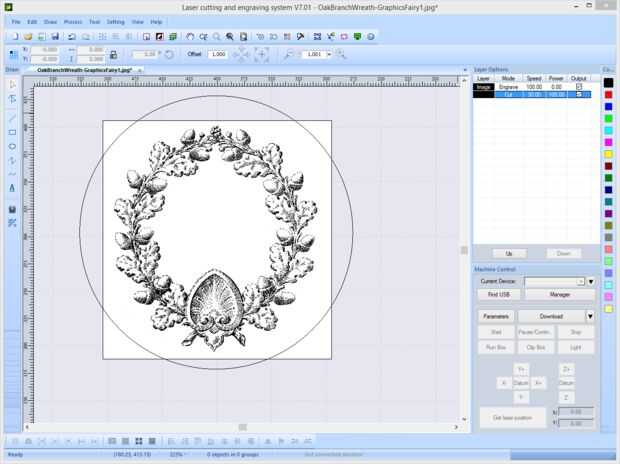Click the New file icon in toolbar

[x=14, y=37]
